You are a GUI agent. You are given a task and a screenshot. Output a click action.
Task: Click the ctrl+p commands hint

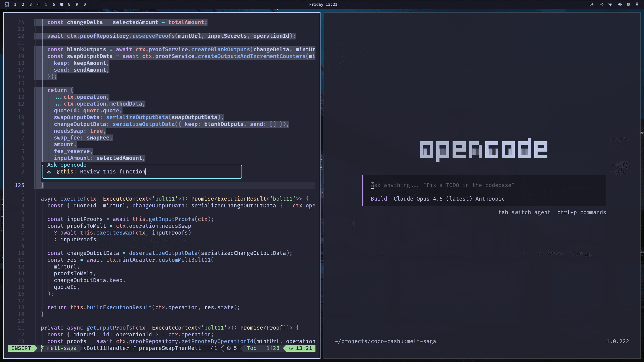click(x=581, y=212)
